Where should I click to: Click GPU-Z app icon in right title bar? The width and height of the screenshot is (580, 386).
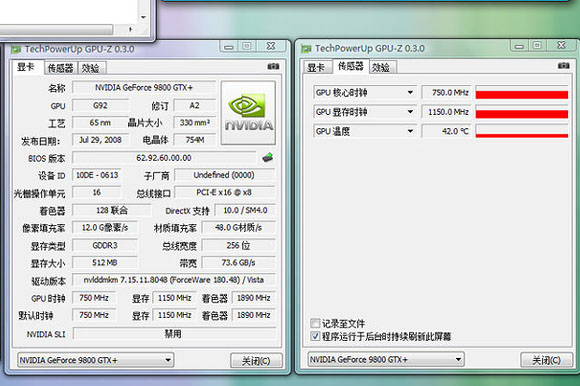click(306, 49)
